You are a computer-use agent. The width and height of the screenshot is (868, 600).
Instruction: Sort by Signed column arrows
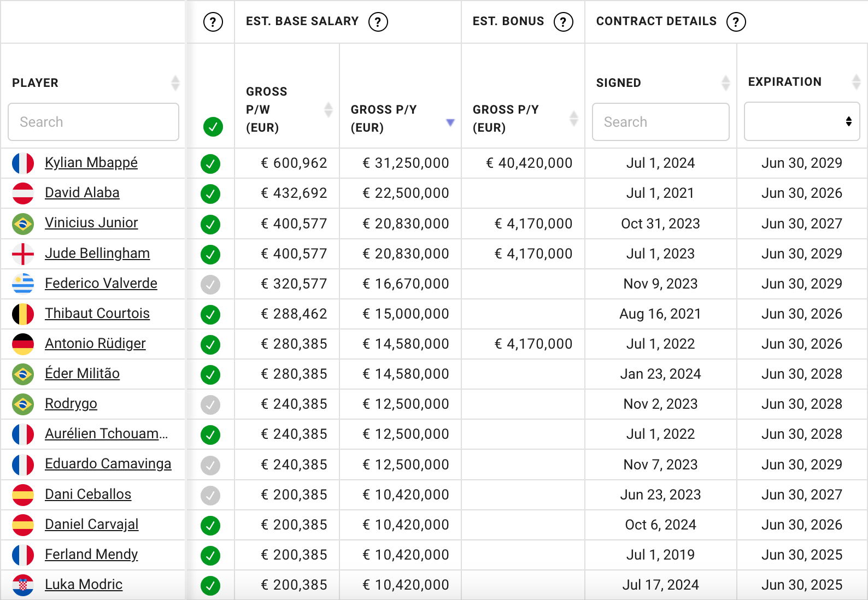coord(725,83)
